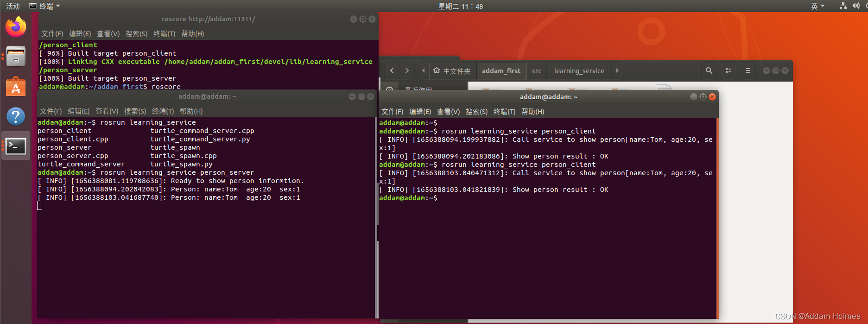Open 文件(F) menu in person_client terminal

(x=392, y=112)
